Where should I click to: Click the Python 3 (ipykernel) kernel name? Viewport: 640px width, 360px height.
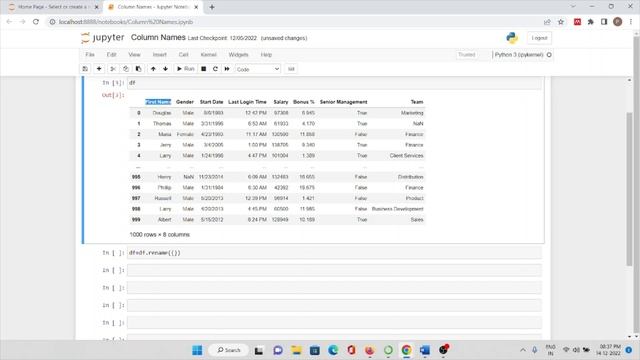pyautogui.click(x=519, y=55)
